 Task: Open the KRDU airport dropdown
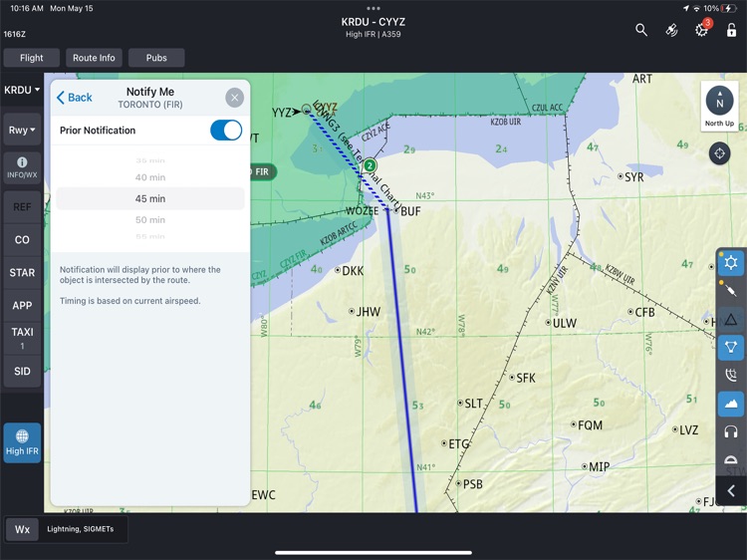pos(22,90)
